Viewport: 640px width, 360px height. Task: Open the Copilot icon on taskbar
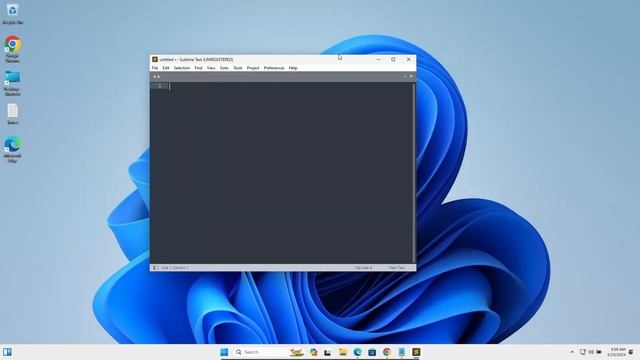coord(313,352)
